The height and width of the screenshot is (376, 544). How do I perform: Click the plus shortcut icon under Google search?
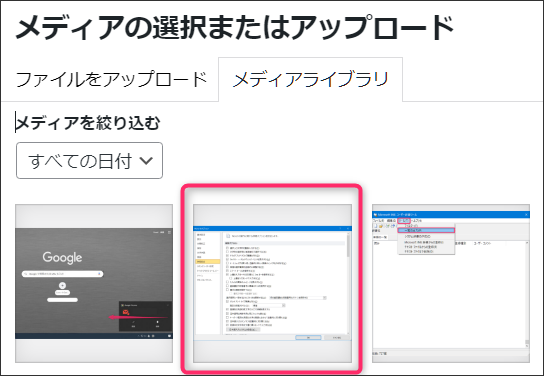pos(62,286)
